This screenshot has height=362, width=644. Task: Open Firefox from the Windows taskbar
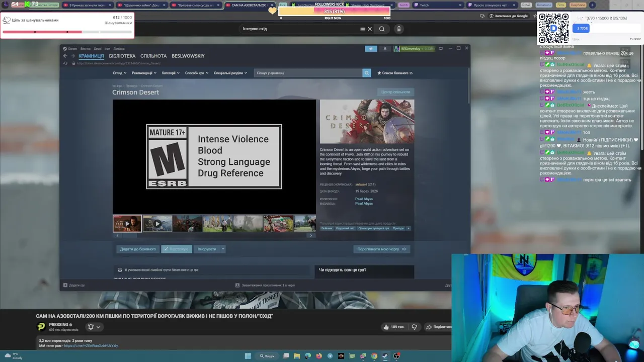click(x=319, y=356)
